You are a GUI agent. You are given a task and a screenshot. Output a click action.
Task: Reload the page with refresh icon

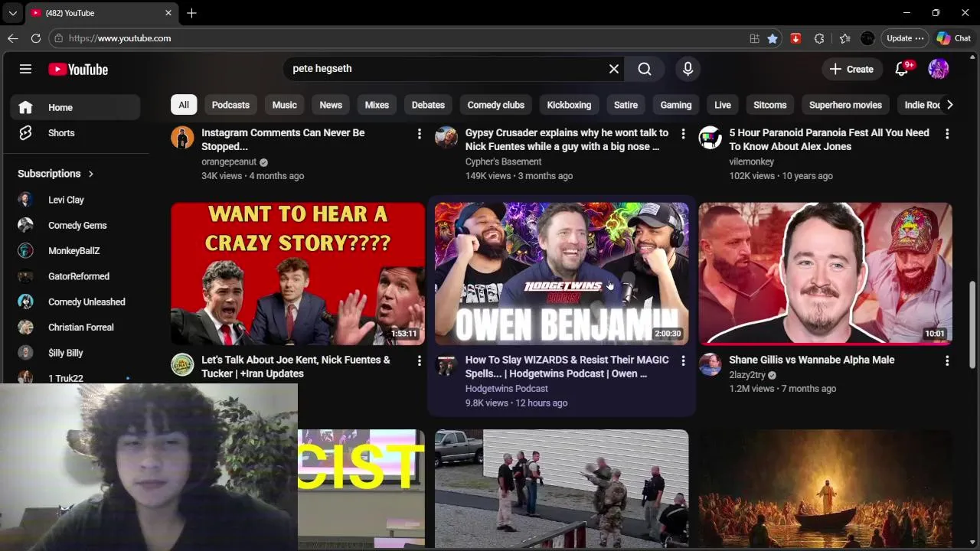[36, 38]
